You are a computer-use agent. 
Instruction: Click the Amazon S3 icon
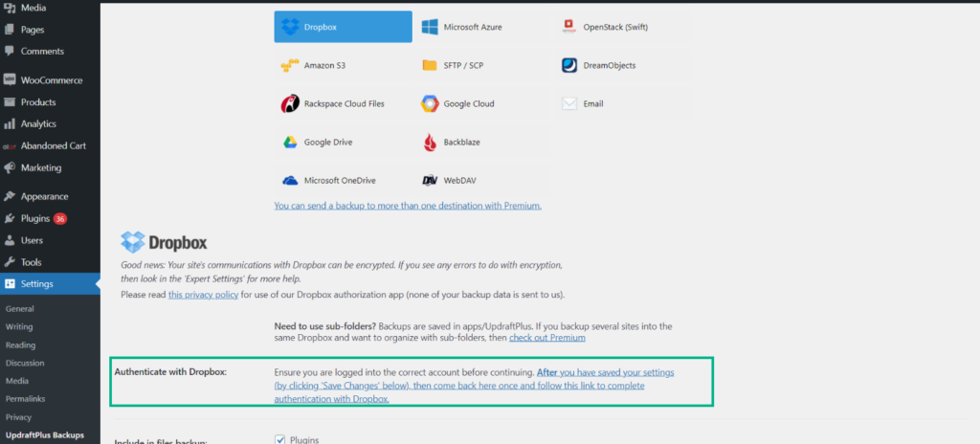tap(289, 66)
